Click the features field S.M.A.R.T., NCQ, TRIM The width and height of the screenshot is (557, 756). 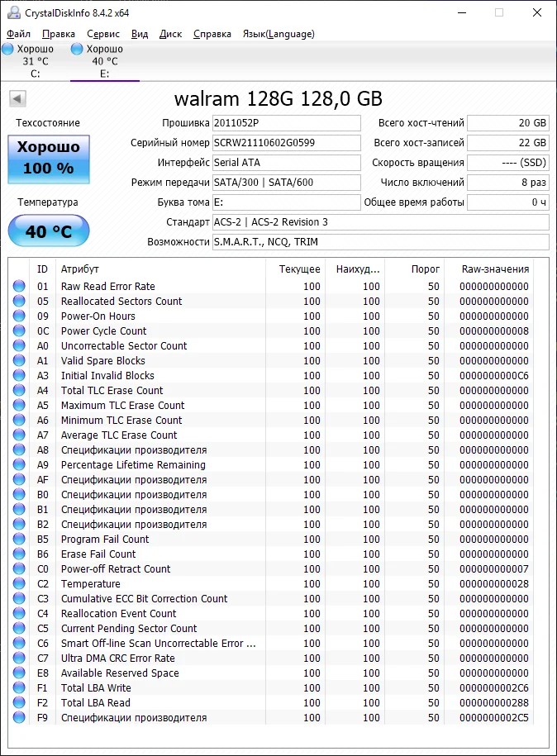point(380,241)
